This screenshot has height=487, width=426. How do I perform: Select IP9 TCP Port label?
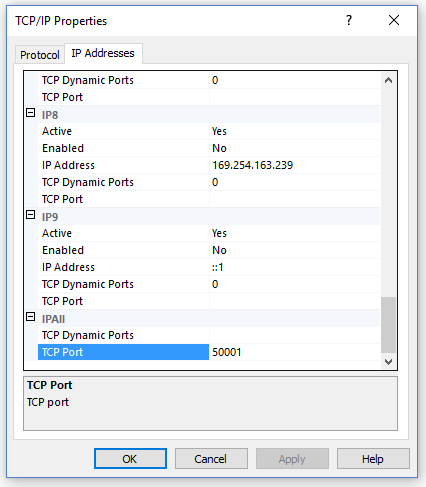123,301
